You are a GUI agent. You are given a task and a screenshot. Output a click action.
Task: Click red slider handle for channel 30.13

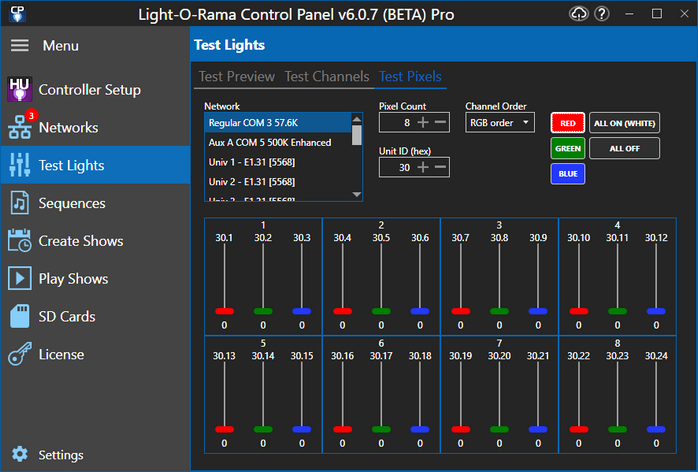(224, 429)
